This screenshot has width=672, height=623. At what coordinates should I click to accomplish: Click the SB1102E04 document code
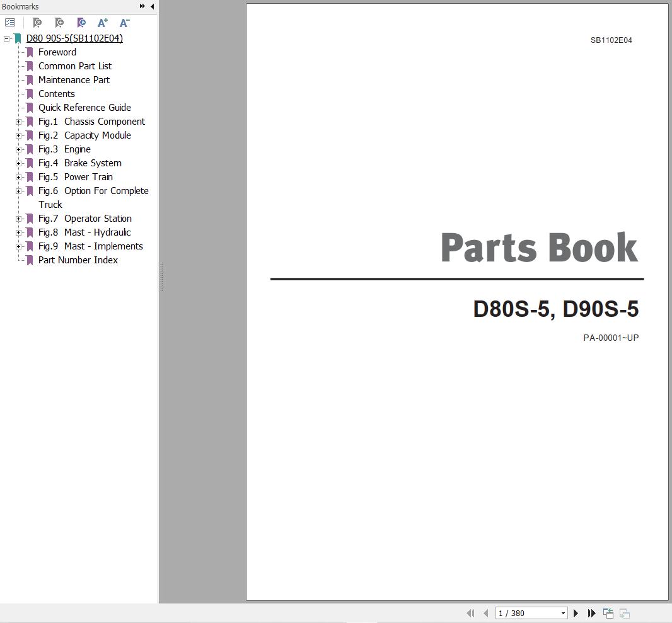tap(611, 40)
